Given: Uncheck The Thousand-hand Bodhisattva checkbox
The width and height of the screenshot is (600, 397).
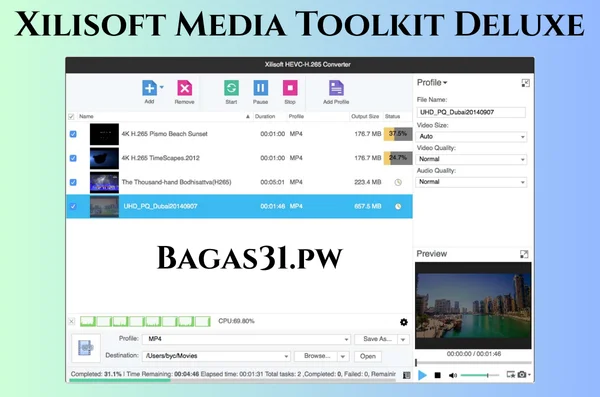Looking at the screenshot, I should [73, 182].
